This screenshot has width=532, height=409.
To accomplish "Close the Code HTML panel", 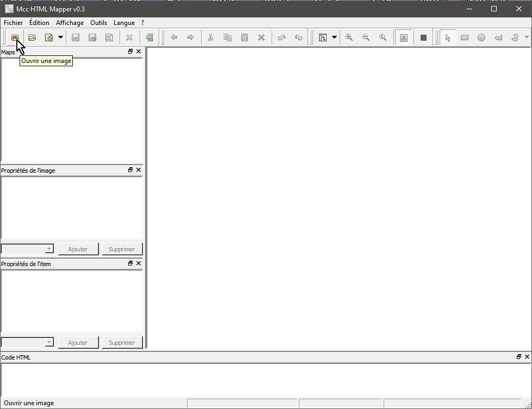I will point(527,357).
